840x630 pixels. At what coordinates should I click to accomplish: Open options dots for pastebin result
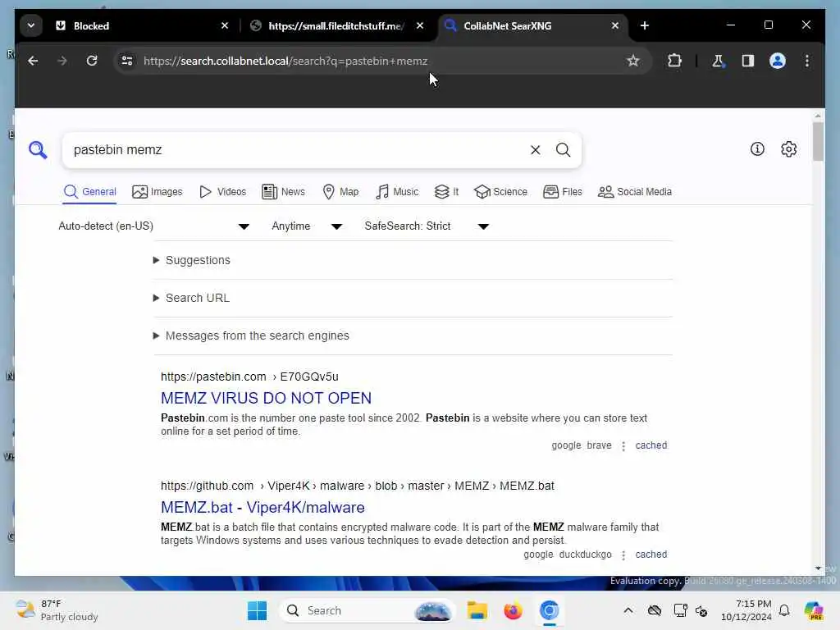click(623, 445)
